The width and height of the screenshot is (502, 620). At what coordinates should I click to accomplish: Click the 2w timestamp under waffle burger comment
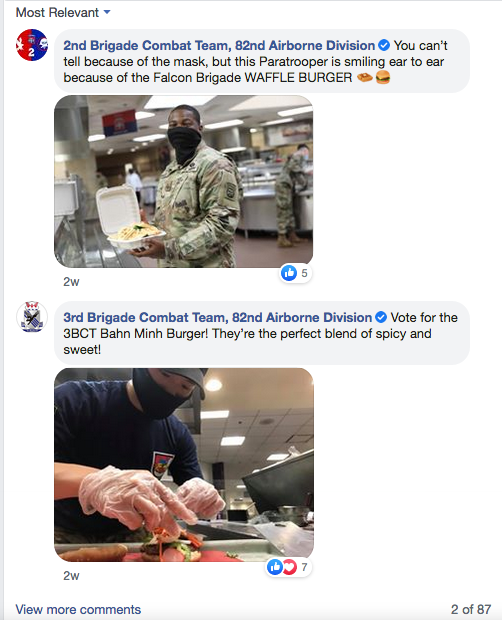coord(71,282)
